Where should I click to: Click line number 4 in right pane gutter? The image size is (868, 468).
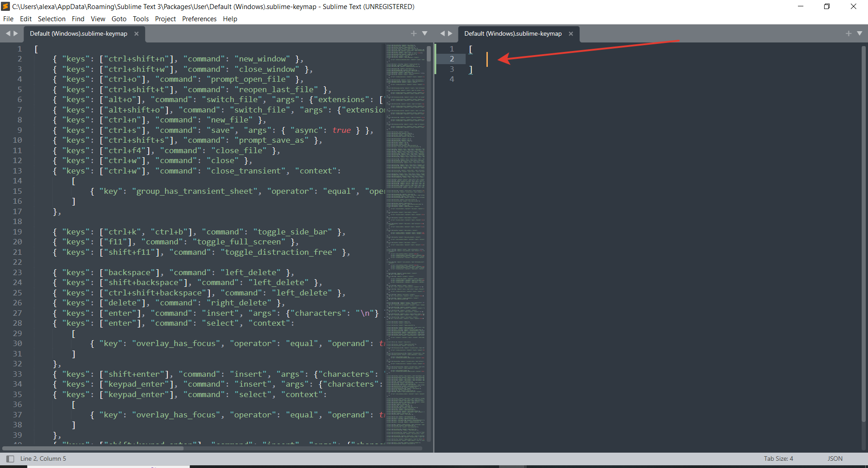[452, 79]
